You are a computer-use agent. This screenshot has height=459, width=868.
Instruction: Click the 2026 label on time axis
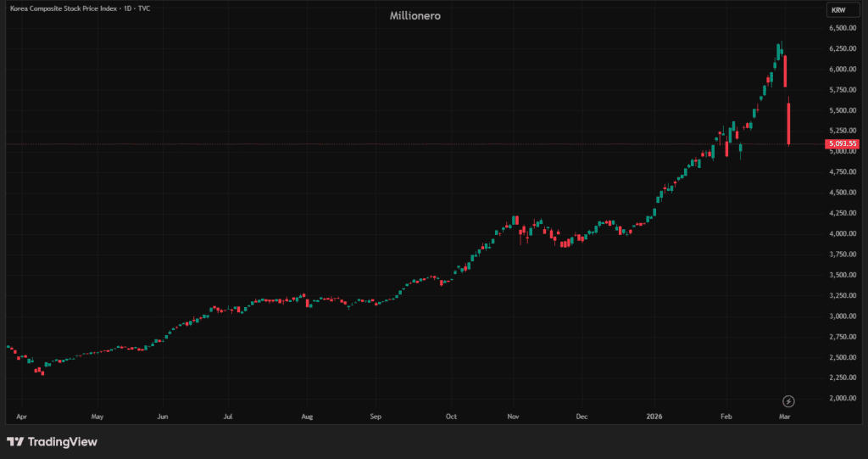pyautogui.click(x=654, y=417)
